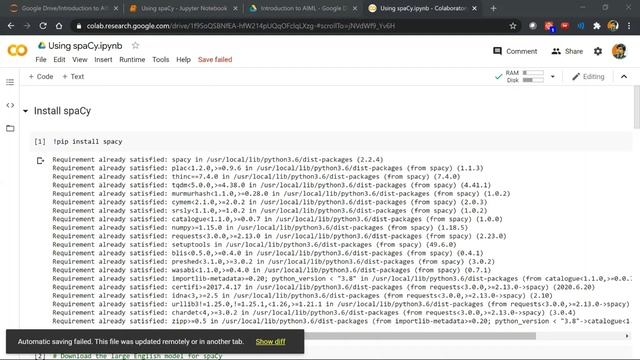
Task: Open the Colab account avatar
Action: (x=619, y=51)
